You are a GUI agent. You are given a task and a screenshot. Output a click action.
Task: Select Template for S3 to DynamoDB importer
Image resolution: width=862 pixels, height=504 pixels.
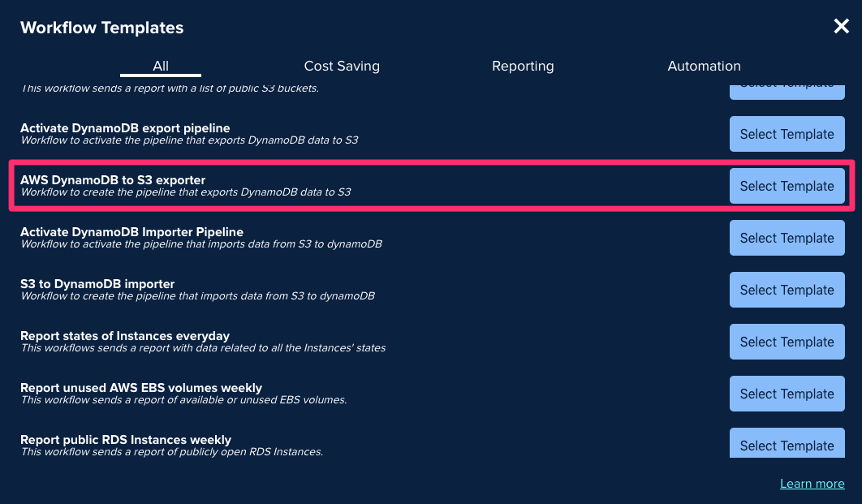coord(787,290)
